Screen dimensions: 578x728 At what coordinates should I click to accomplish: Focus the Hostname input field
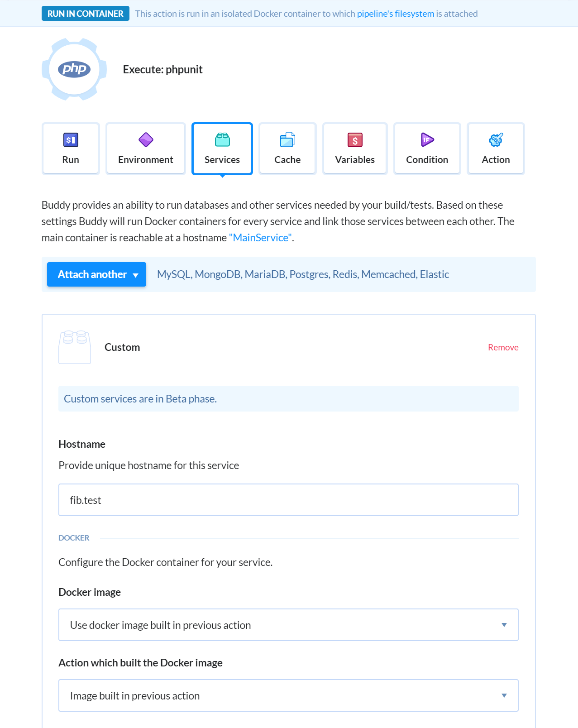(288, 500)
